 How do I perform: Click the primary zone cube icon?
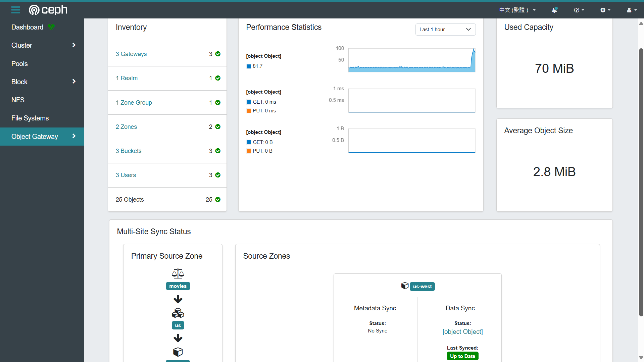178,352
